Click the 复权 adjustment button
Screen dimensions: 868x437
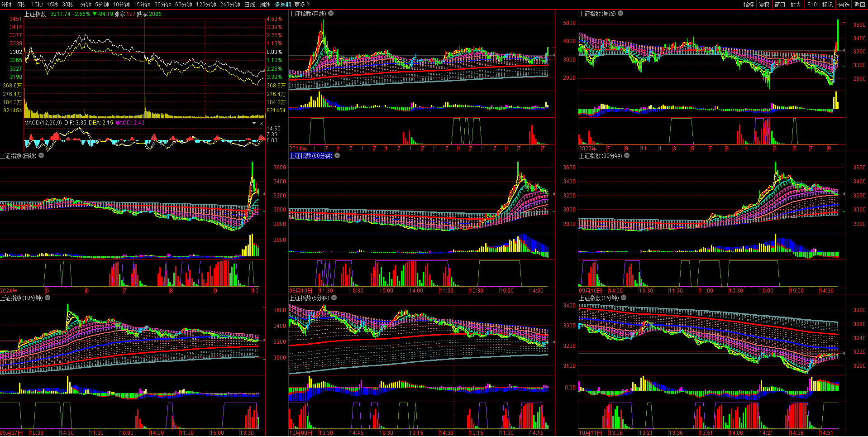764,5
